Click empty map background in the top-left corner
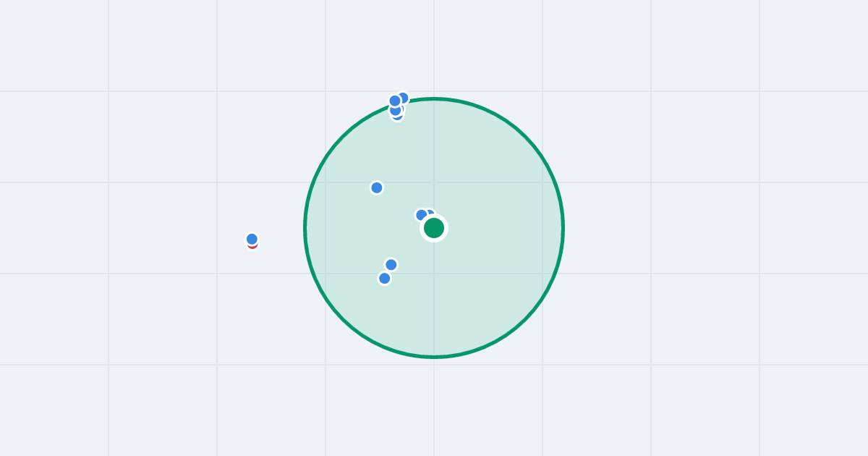868x456 pixels. pyautogui.click(x=51, y=43)
